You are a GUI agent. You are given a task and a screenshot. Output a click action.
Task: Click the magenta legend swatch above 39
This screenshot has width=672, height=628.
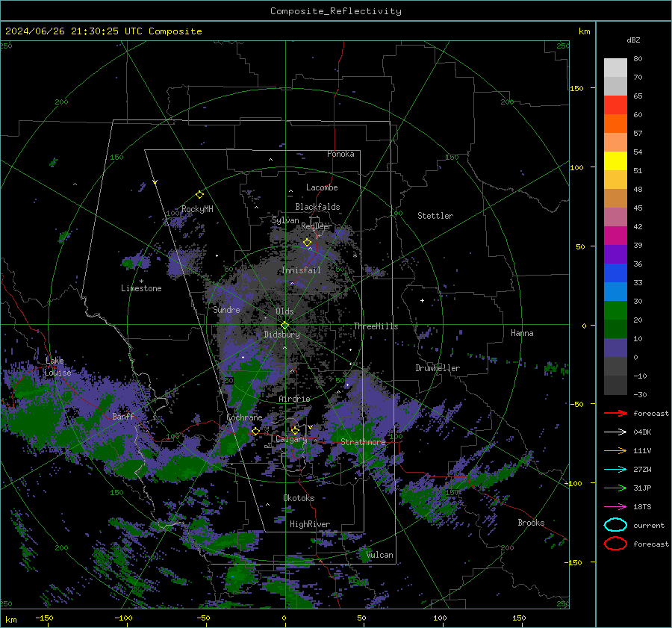pyautogui.click(x=615, y=235)
